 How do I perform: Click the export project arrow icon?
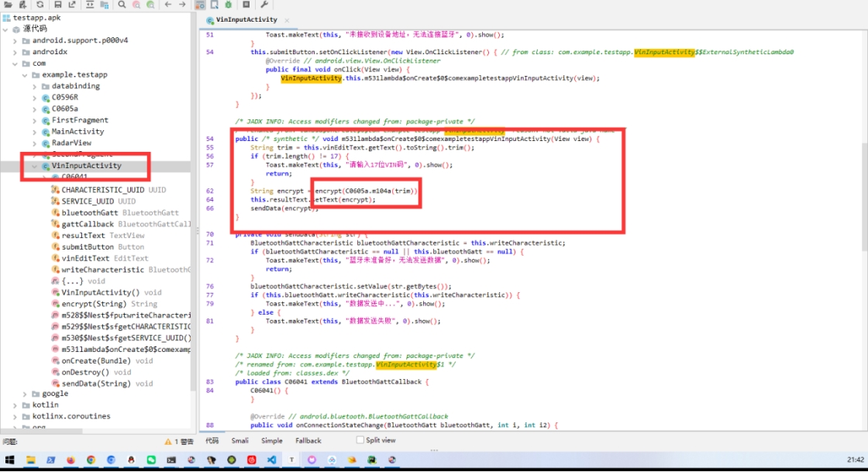[74, 5]
